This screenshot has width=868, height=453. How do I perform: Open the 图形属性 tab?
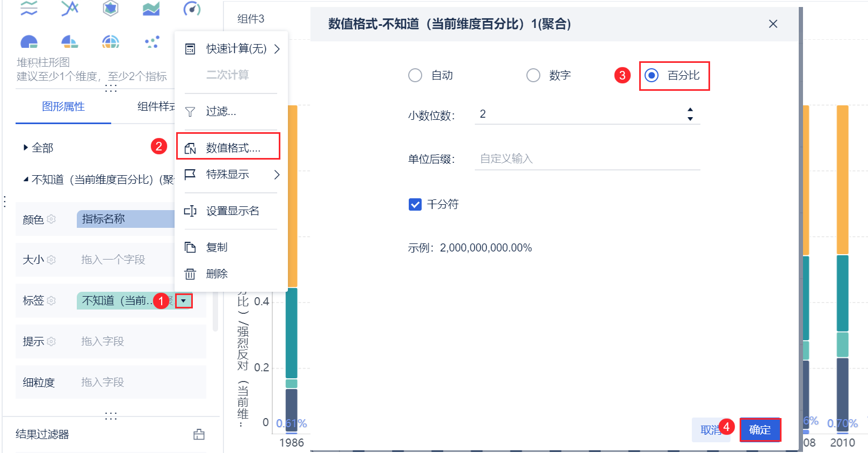(63, 106)
